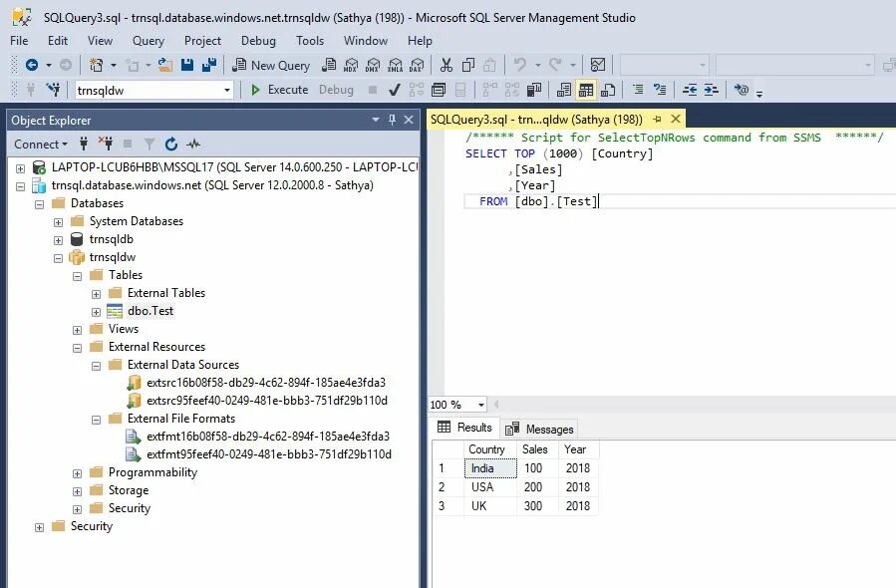Screen dimensions: 896x588
Task: Click the Activity Monitor icon in Object Explorer
Action: pos(193,144)
